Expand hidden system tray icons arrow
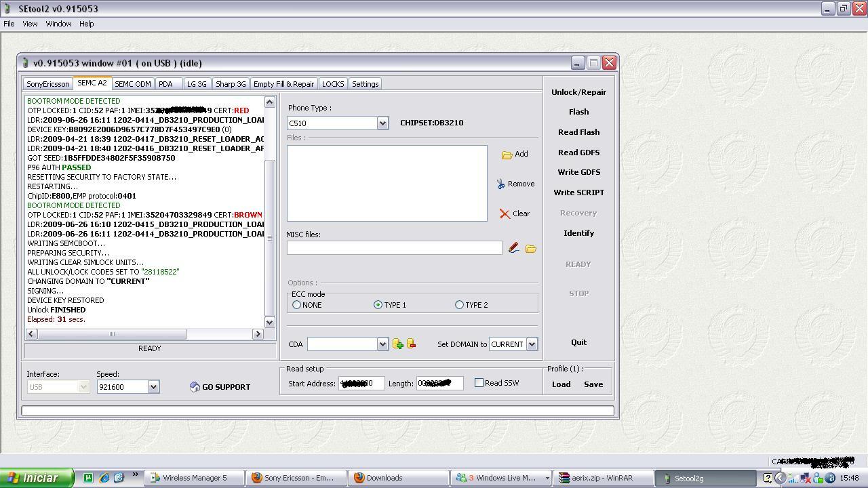Screen dimensions: 868x488 [x=780, y=478]
